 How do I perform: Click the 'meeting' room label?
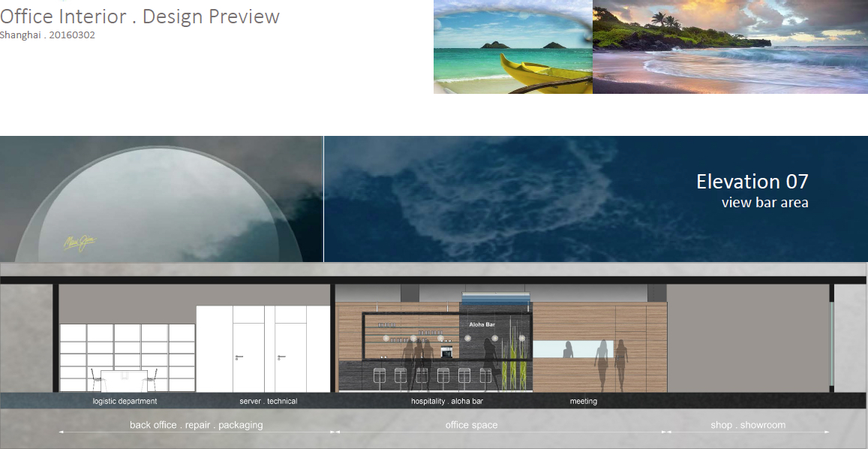pos(583,402)
